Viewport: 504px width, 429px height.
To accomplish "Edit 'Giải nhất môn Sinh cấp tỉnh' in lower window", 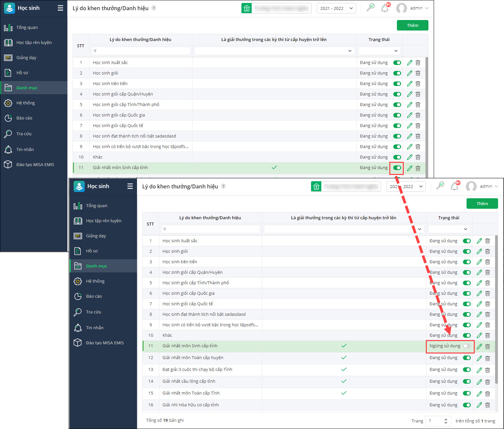I will point(479,346).
